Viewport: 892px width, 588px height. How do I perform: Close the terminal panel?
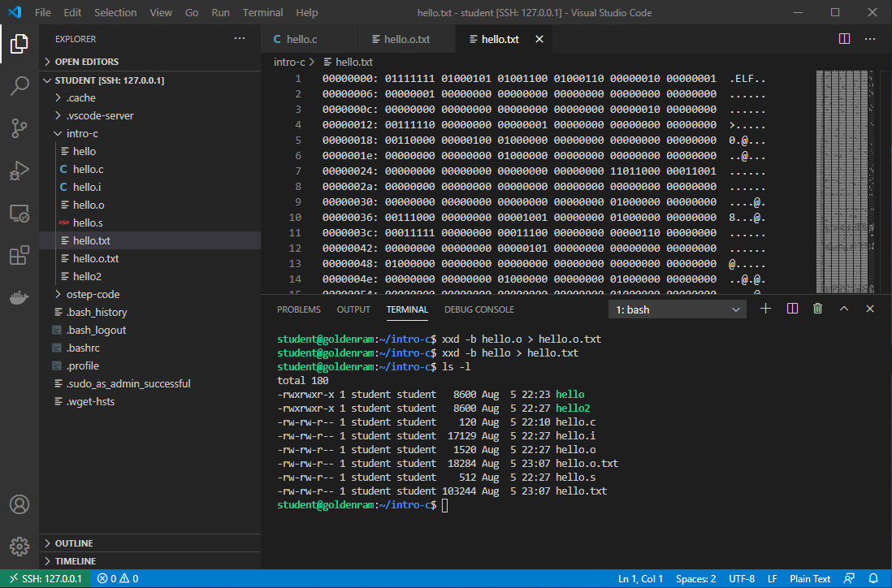coord(870,309)
